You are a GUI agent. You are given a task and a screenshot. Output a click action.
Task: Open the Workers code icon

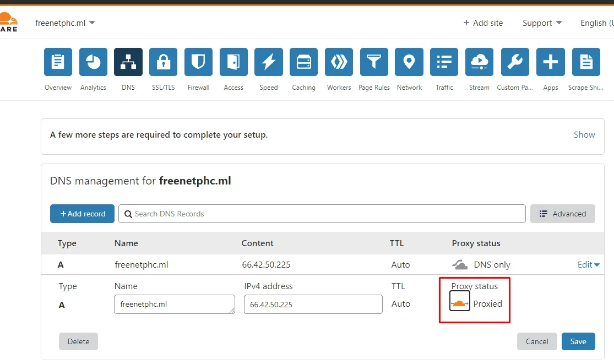[339, 62]
